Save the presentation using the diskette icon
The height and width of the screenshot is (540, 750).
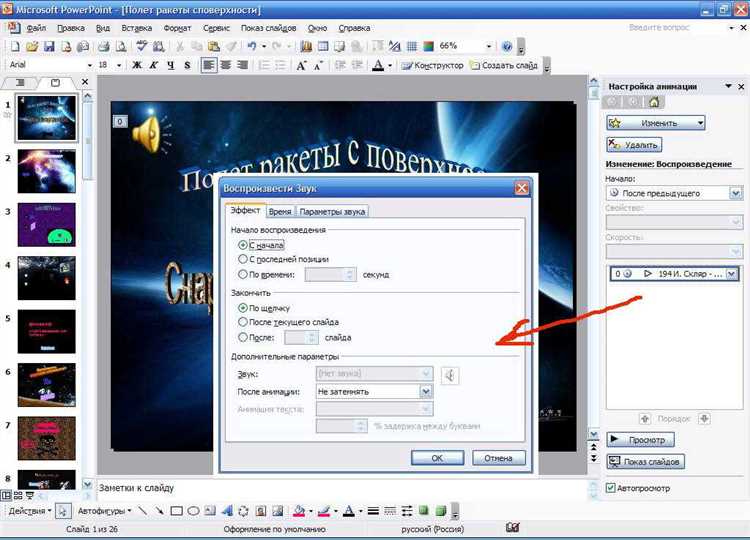[49, 46]
